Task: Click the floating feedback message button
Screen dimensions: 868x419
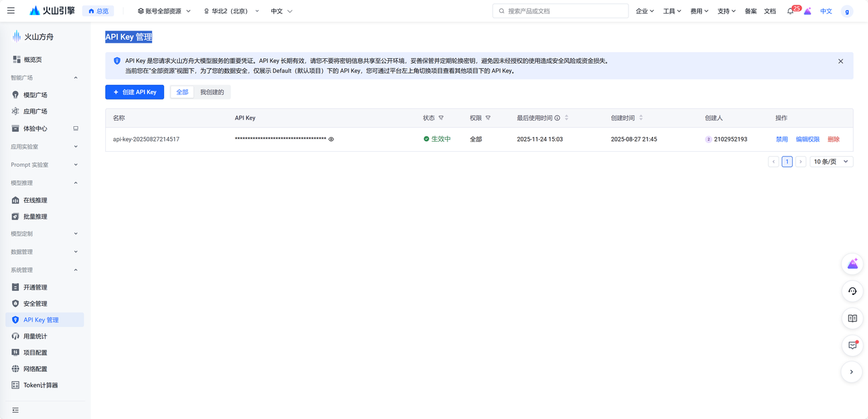Action: click(852, 345)
